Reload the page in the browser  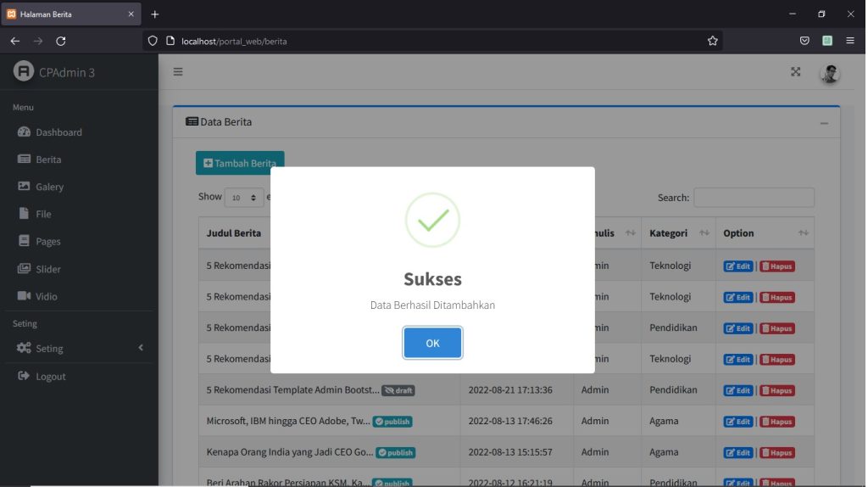point(61,41)
